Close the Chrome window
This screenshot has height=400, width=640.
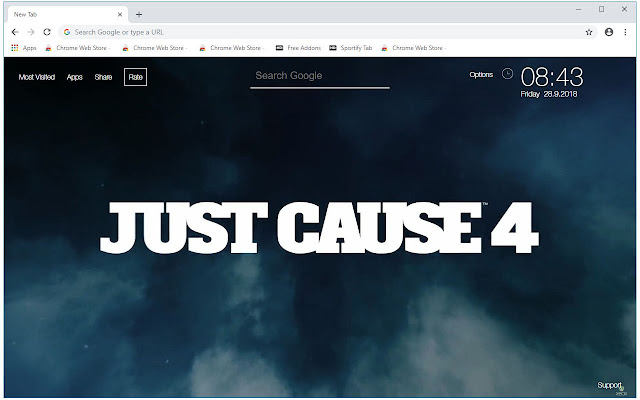pos(624,9)
